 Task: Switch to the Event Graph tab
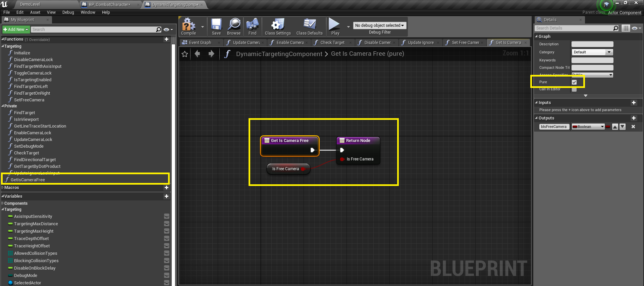point(200,43)
